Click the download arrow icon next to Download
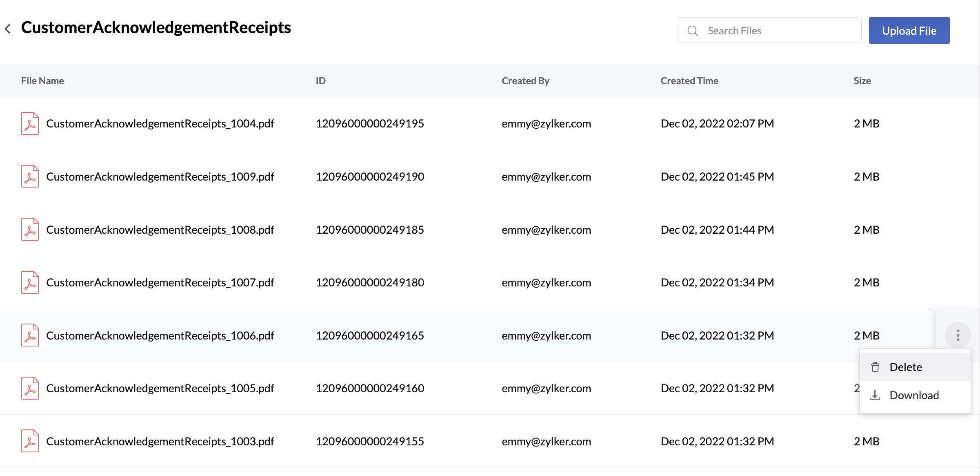Screen dimensions: 980x476 tap(875, 395)
